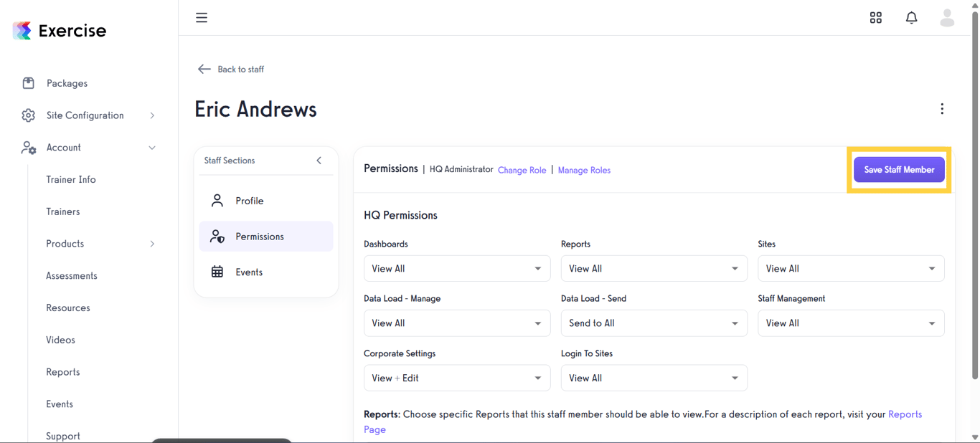Open the Permissions staff section
This screenshot has height=443, width=980.
coord(266,237)
